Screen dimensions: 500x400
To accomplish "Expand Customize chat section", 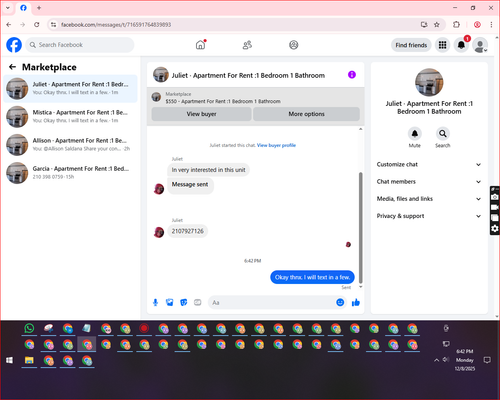I will point(429,164).
